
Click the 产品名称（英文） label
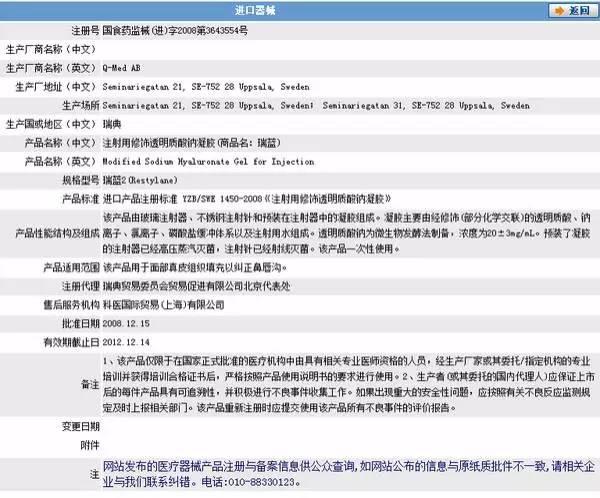[x=60, y=162]
